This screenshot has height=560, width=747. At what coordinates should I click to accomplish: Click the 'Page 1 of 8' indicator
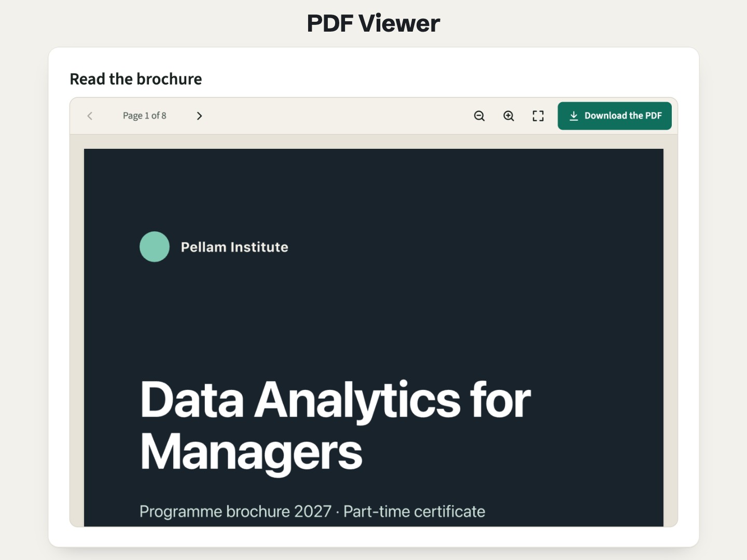click(x=144, y=116)
